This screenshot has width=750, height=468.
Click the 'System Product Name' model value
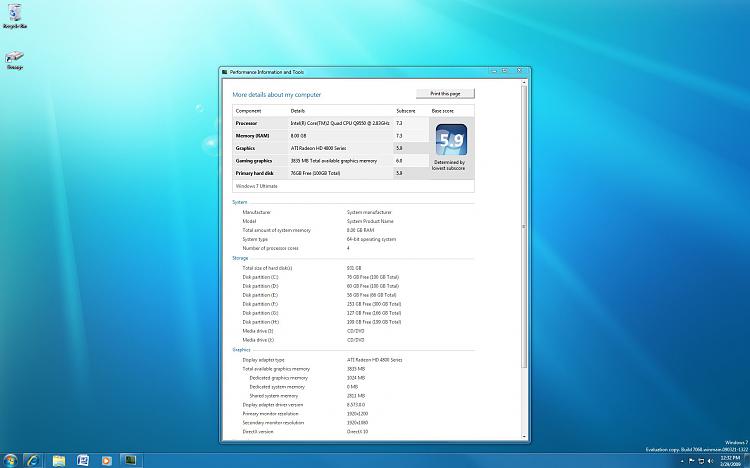(x=370, y=222)
